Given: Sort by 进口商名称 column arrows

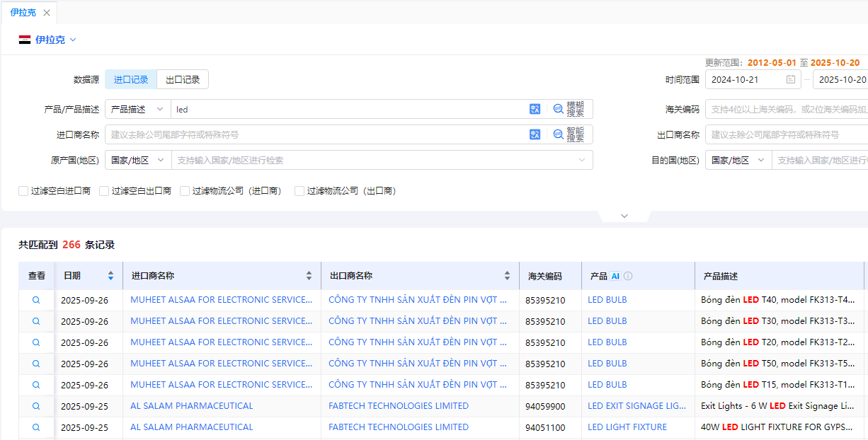Looking at the screenshot, I should (x=309, y=276).
